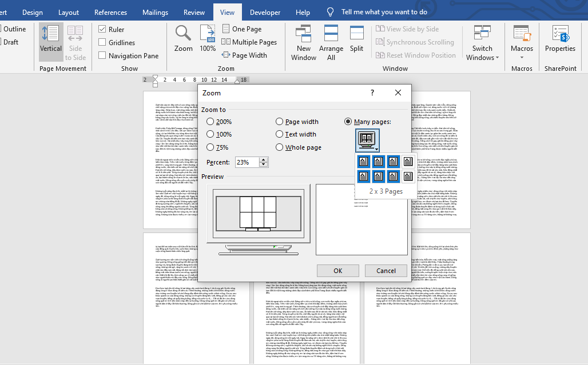Cancel the Zoom dialog
Image resolution: width=588 pixels, height=365 pixels.
point(386,271)
